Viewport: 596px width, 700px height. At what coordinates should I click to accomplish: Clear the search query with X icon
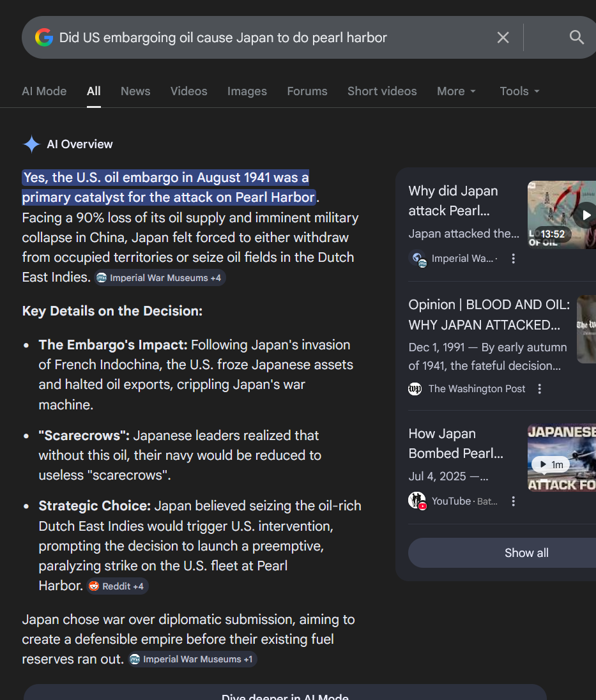pyautogui.click(x=503, y=38)
